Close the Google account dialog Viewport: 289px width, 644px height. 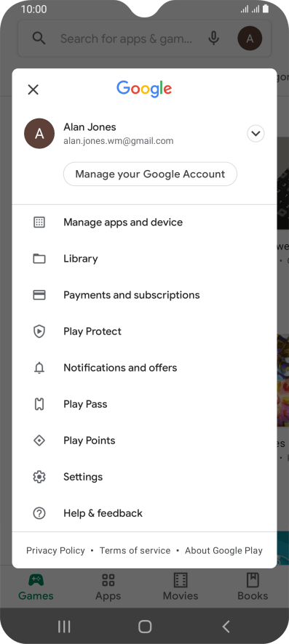tap(33, 89)
